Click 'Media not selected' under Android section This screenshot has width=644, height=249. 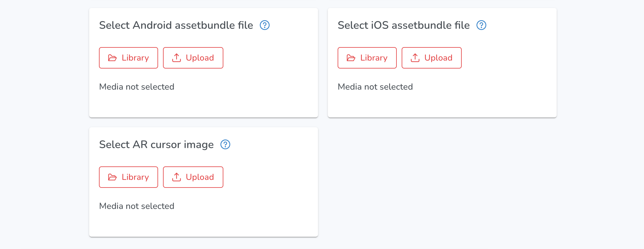(137, 87)
